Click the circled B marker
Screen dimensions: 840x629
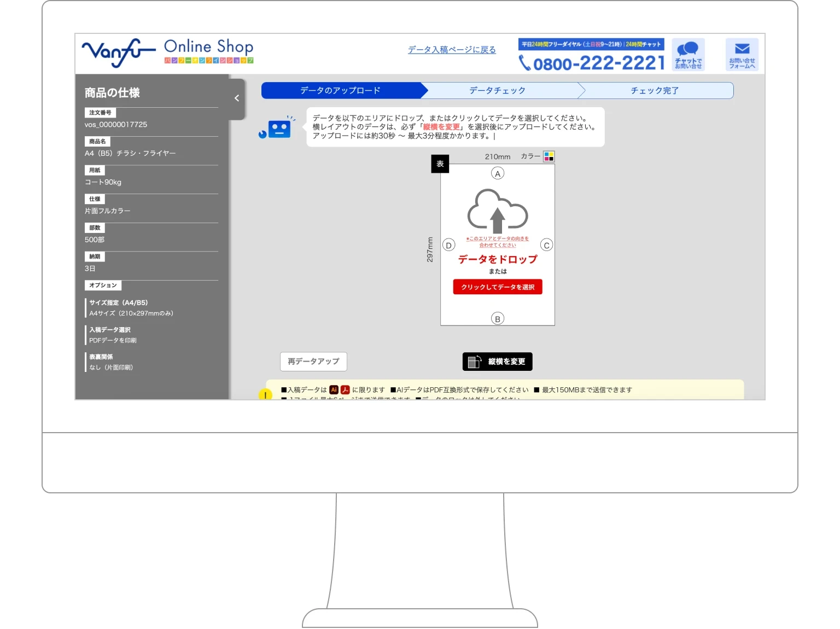tap(497, 319)
